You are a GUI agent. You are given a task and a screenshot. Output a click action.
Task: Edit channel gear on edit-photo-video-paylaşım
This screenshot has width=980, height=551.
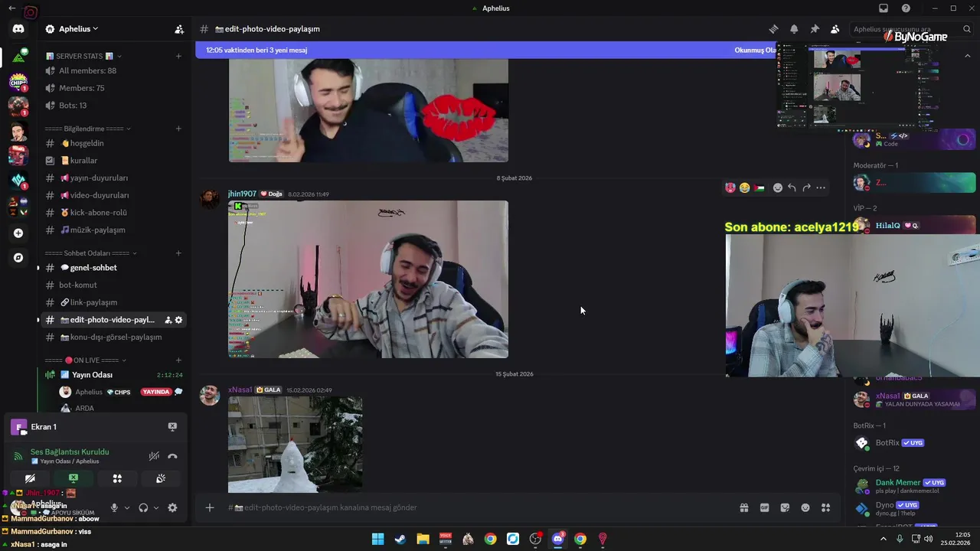(178, 320)
